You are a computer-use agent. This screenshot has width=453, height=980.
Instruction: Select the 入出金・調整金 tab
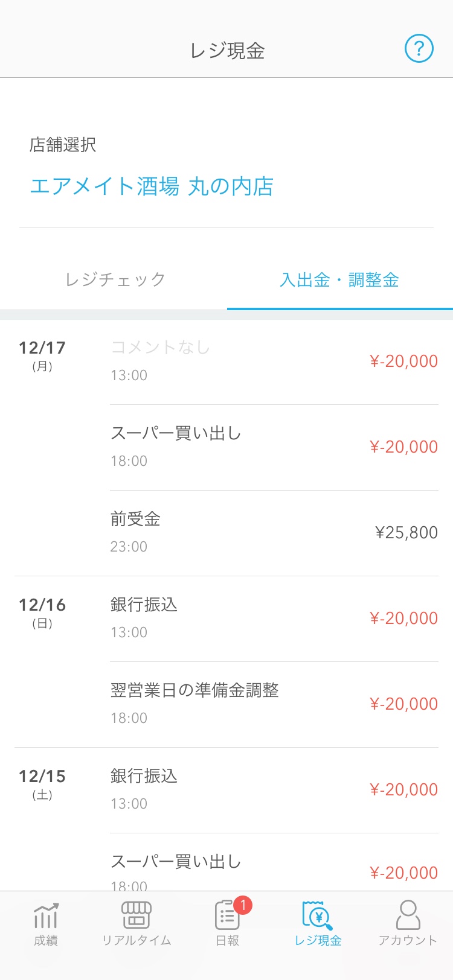pos(339,279)
